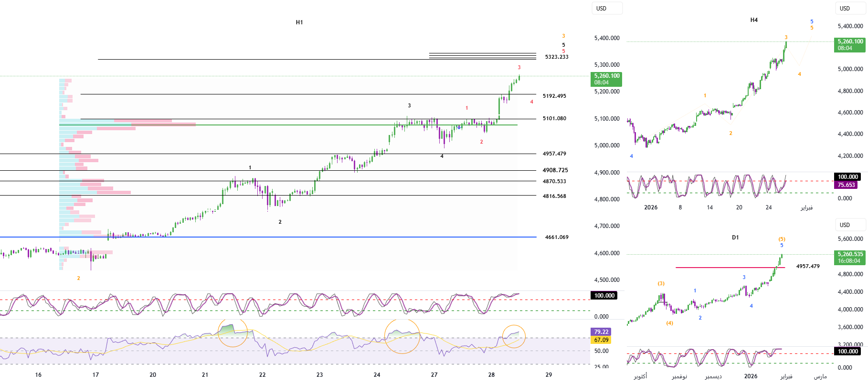Expand the USD currency menu on D1 chart

tap(850, 225)
